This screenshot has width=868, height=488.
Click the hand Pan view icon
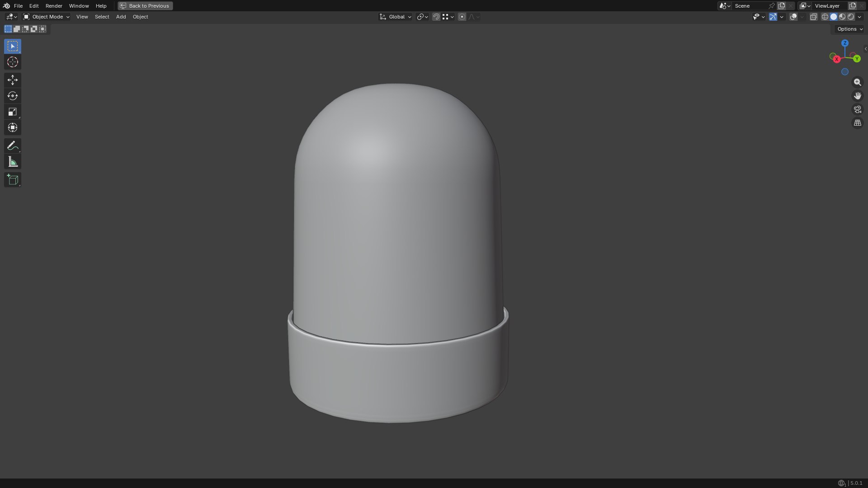pyautogui.click(x=857, y=96)
